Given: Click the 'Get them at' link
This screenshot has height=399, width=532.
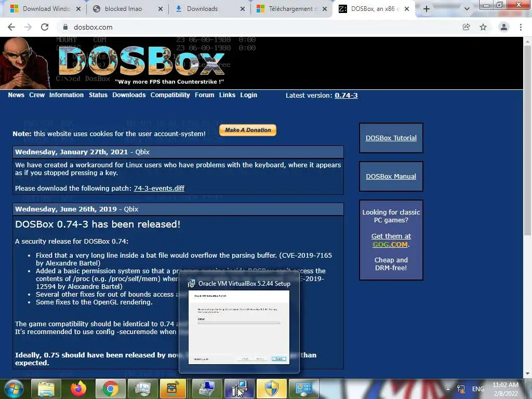Looking at the screenshot, I should [391, 236].
